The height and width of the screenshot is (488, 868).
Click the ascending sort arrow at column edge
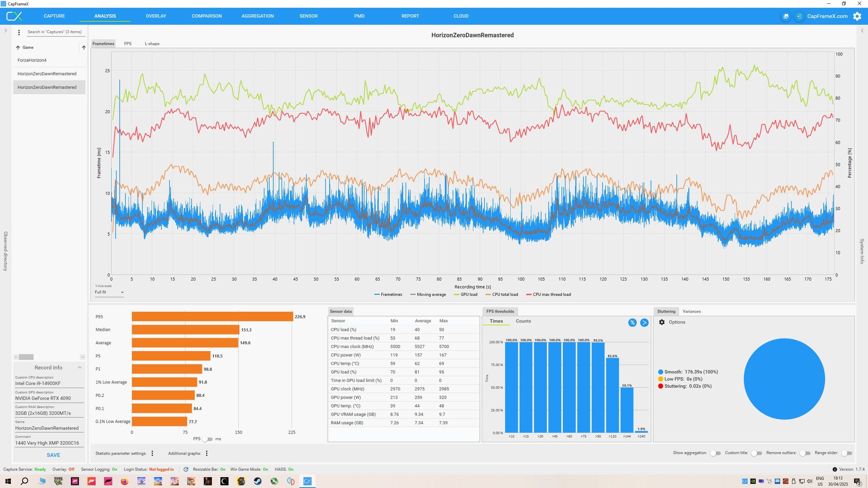(x=83, y=48)
